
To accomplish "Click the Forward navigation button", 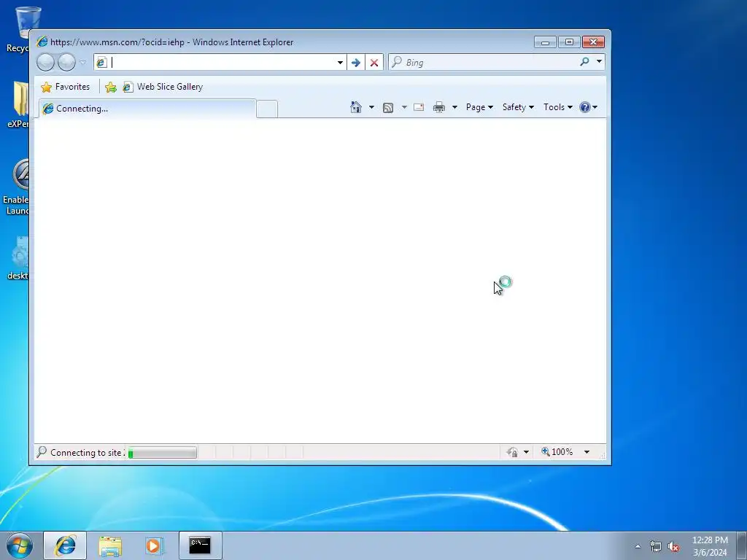I will coord(66,63).
